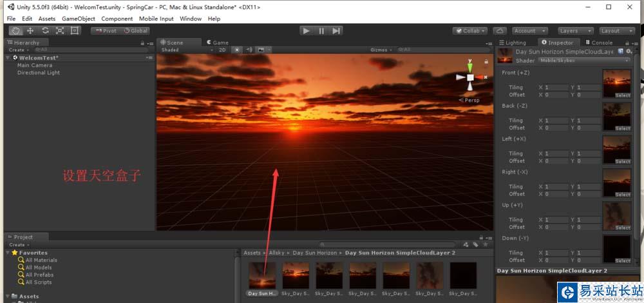The image size is (644, 303).
Task: Click Select on Front (+Z) texture
Action: pos(623,95)
